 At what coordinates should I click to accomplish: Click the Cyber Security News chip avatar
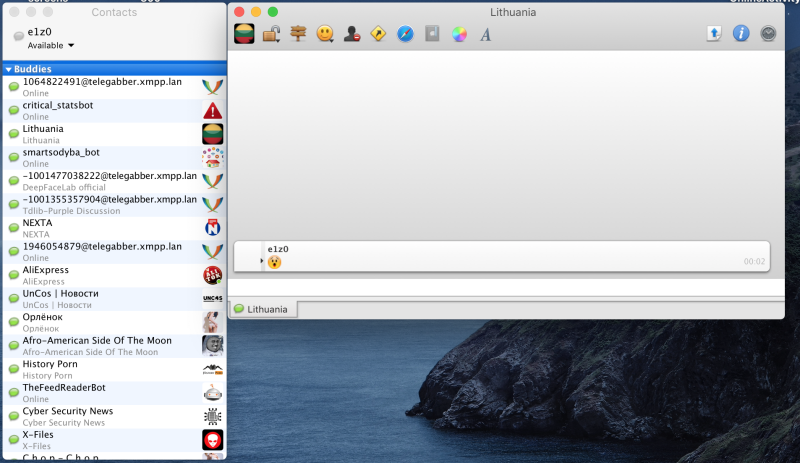[x=213, y=417]
